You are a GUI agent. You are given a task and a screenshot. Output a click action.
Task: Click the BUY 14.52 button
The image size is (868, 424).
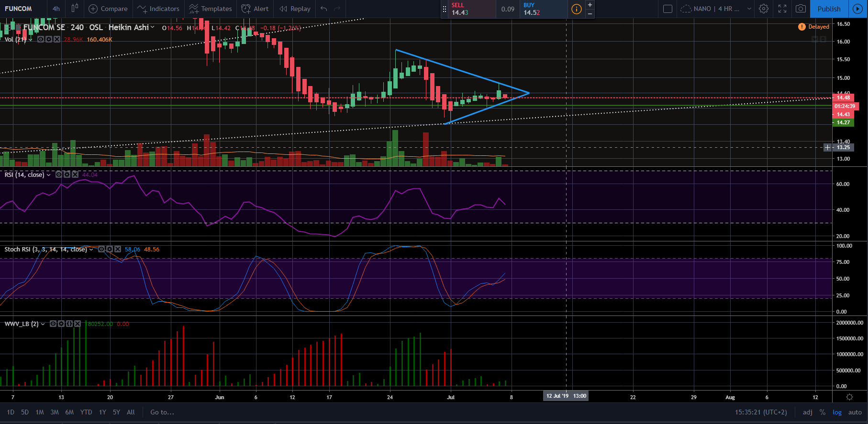(543, 9)
